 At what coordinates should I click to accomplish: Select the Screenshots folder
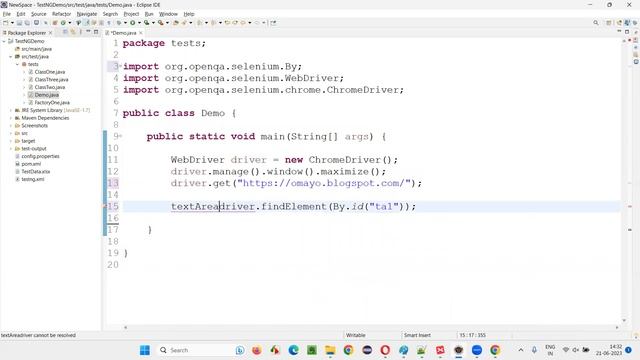[x=34, y=126]
